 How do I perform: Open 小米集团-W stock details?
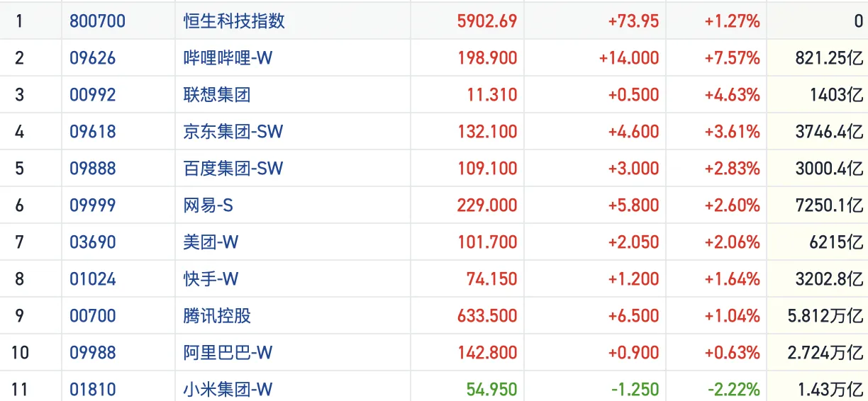coord(228,390)
